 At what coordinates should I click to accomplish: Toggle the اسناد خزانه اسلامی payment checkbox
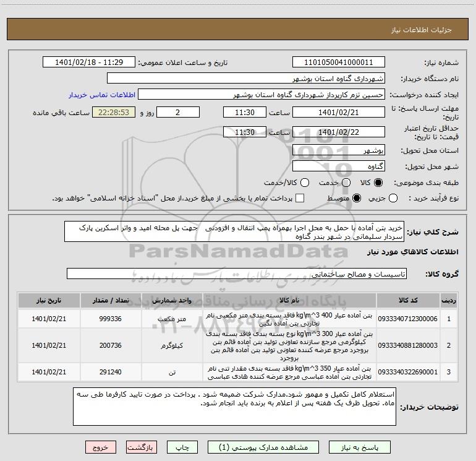300,198
